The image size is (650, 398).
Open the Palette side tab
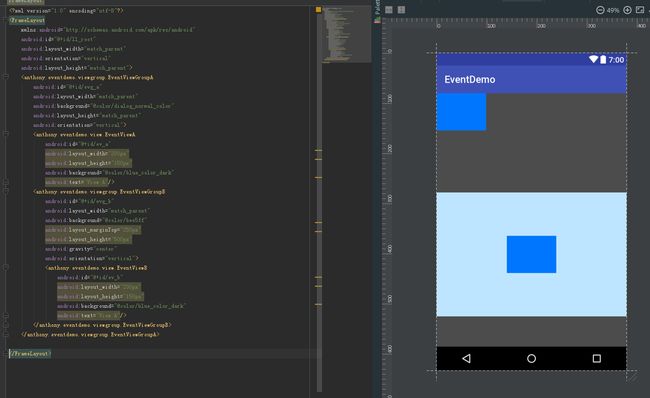tap(377, 7)
